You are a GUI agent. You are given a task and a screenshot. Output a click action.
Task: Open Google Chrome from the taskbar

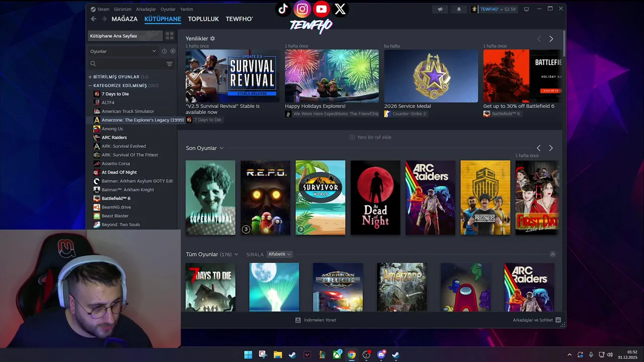point(352,355)
